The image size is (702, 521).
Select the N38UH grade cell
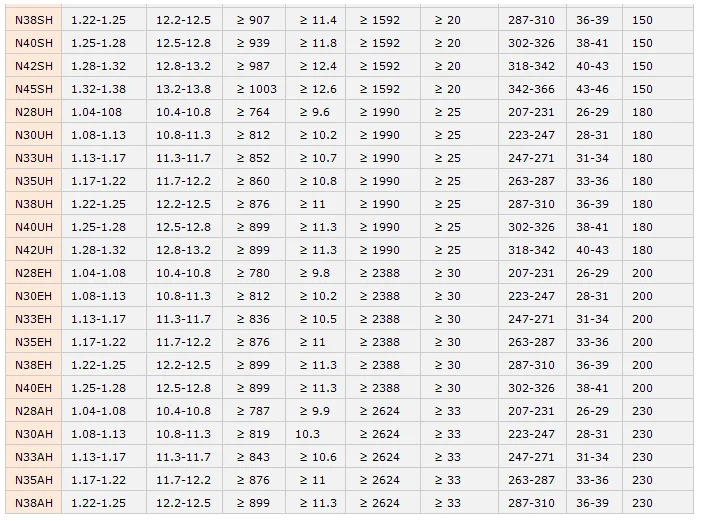[34, 204]
